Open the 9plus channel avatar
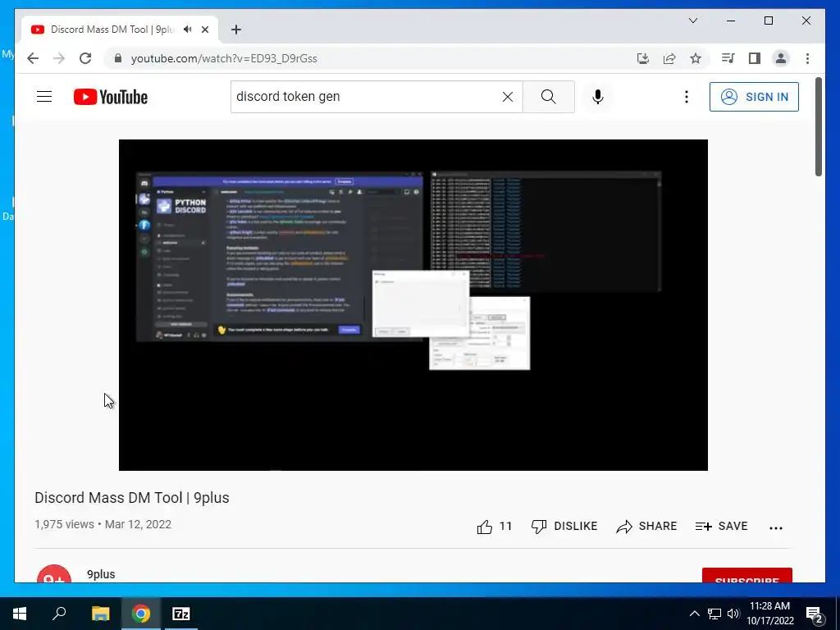The image size is (840, 630). coord(54,573)
